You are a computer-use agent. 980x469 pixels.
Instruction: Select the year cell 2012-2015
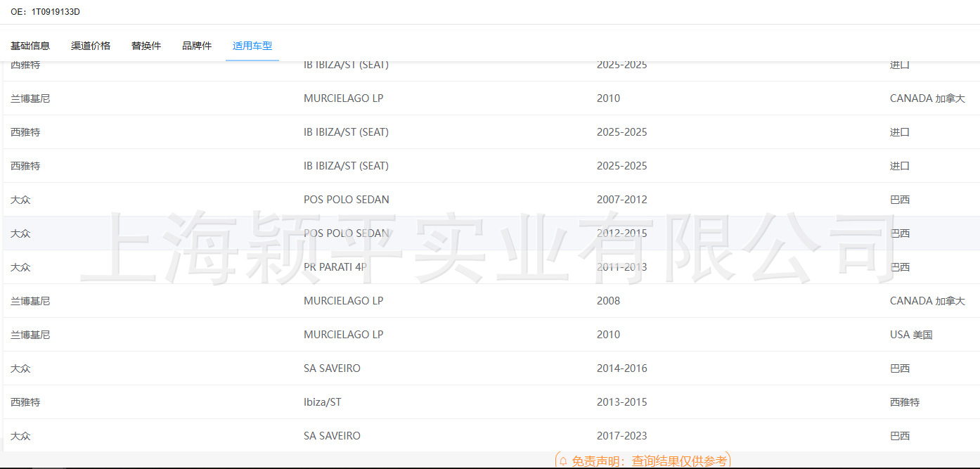pyautogui.click(x=622, y=233)
